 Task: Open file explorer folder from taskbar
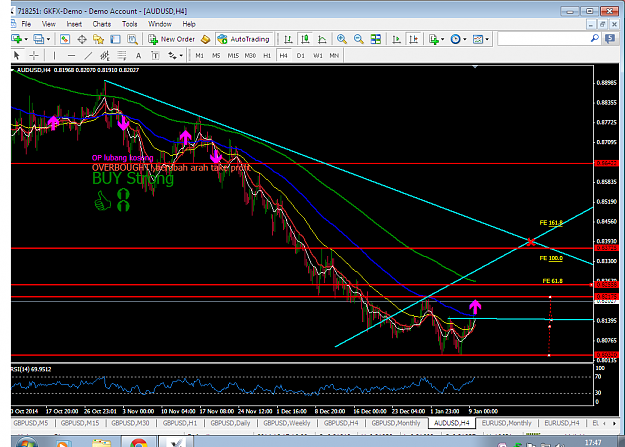pyautogui.click(x=101, y=443)
